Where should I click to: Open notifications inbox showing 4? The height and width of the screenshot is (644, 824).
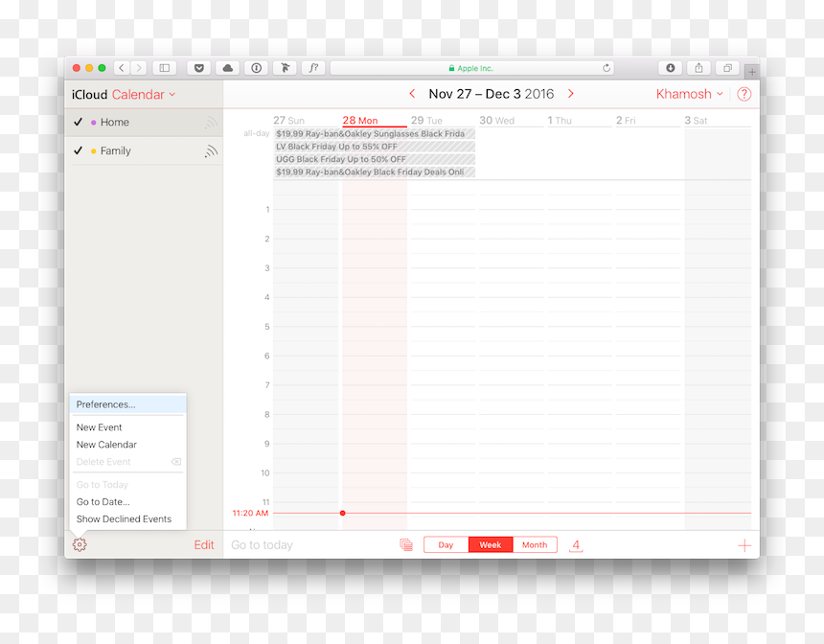point(576,545)
